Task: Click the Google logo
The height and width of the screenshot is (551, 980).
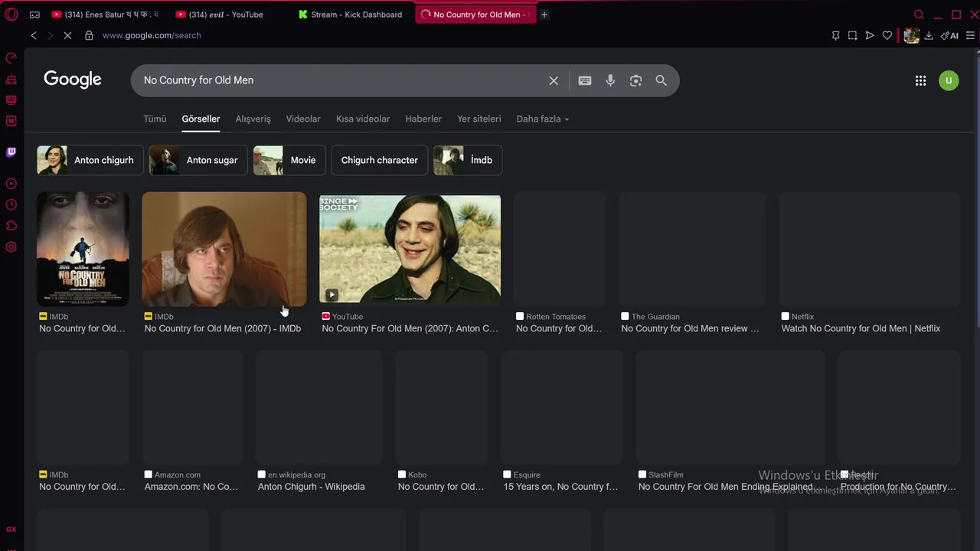Action: [x=73, y=80]
